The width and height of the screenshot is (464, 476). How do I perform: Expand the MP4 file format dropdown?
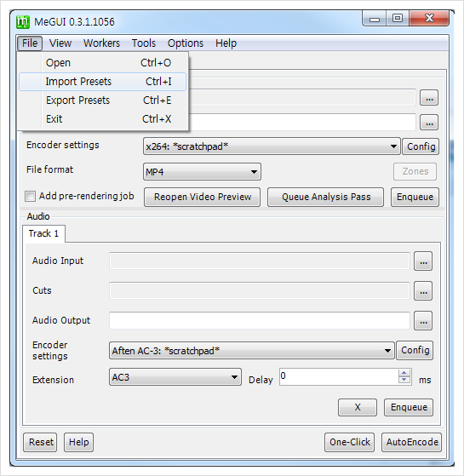click(x=202, y=172)
